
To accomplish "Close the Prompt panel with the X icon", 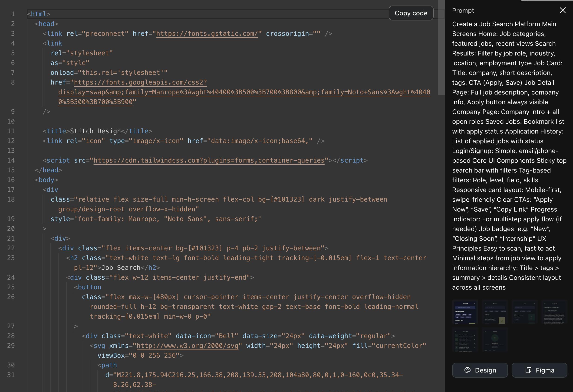I will [562, 10].
